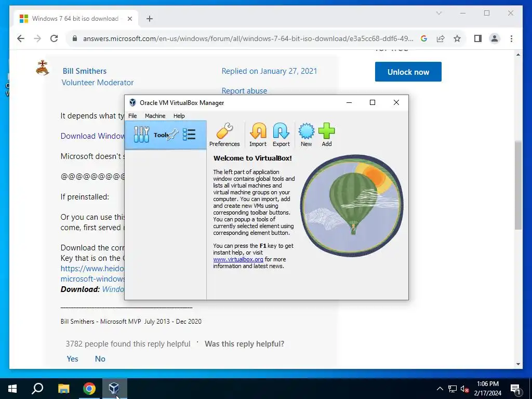The height and width of the screenshot is (399, 532).
Task: Click 'Volunteer Moderator' text
Action: pos(98,83)
